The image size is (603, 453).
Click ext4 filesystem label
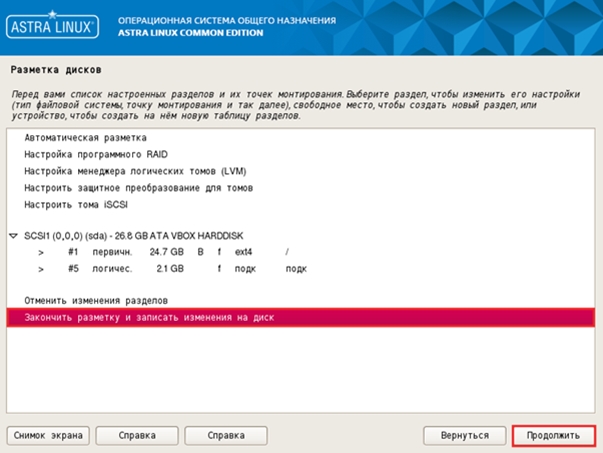coord(243,252)
